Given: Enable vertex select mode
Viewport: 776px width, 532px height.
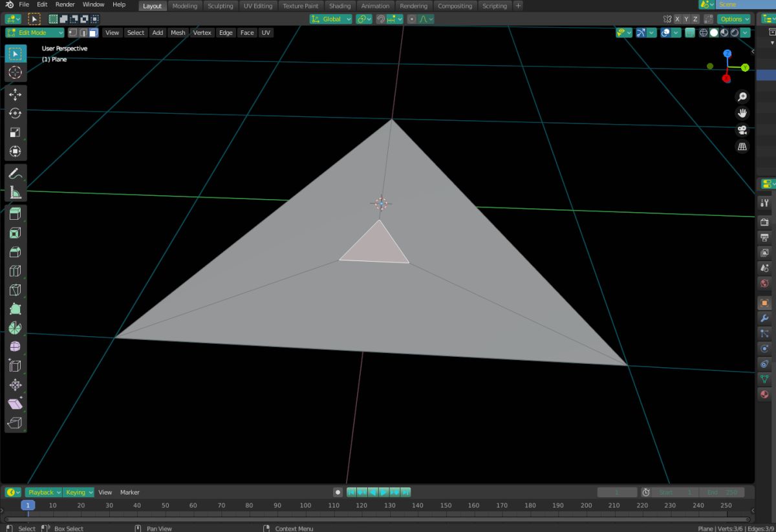Looking at the screenshot, I should [72, 32].
